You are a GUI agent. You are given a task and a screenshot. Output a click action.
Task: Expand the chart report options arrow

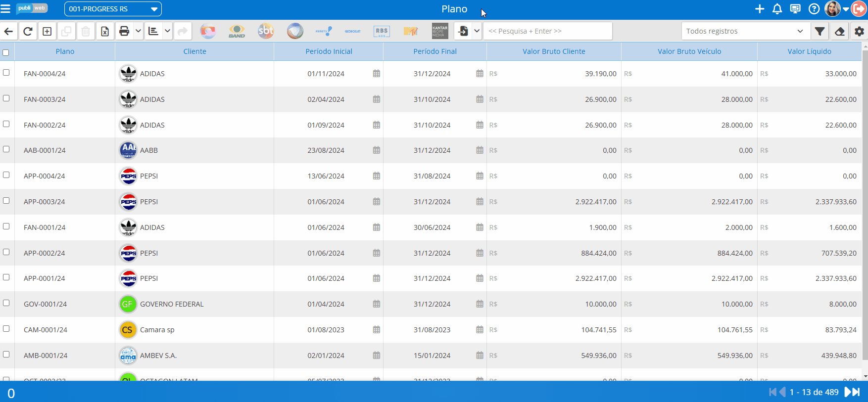tap(168, 31)
